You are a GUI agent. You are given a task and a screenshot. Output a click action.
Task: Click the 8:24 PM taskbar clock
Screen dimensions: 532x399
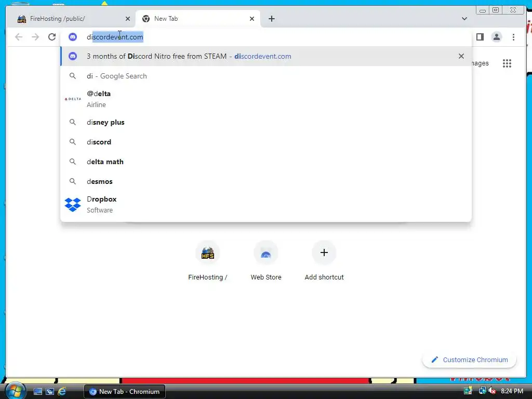tap(512, 391)
